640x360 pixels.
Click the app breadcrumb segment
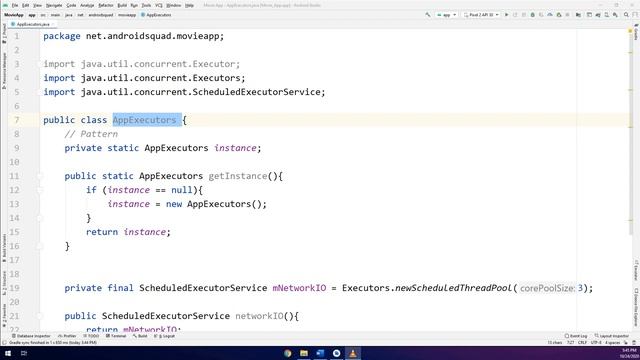click(32, 15)
